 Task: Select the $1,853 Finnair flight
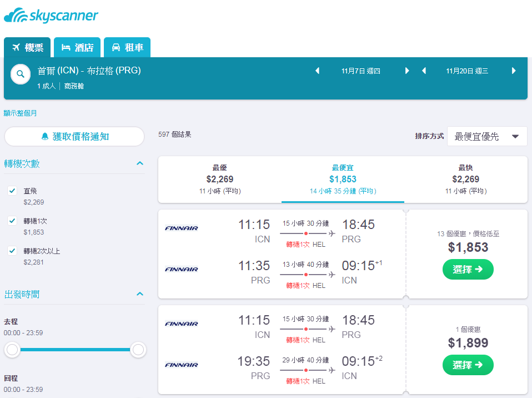[468, 269]
